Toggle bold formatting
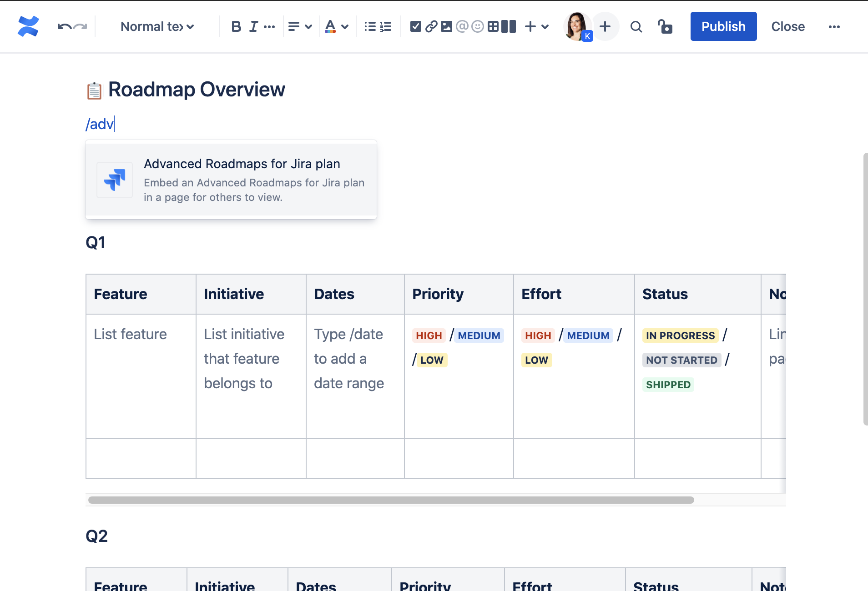The image size is (868, 591). pyautogui.click(x=236, y=26)
